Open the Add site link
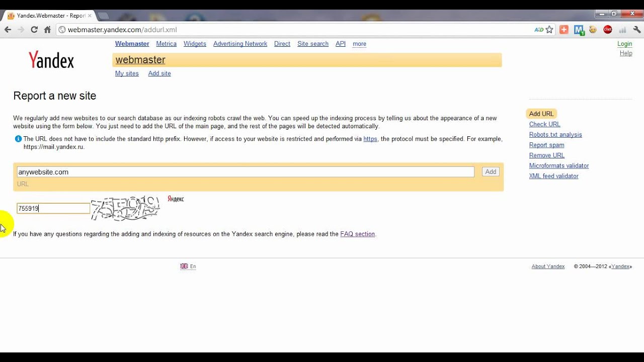This screenshot has height=362, width=644. pyautogui.click(x=159, y=73)
